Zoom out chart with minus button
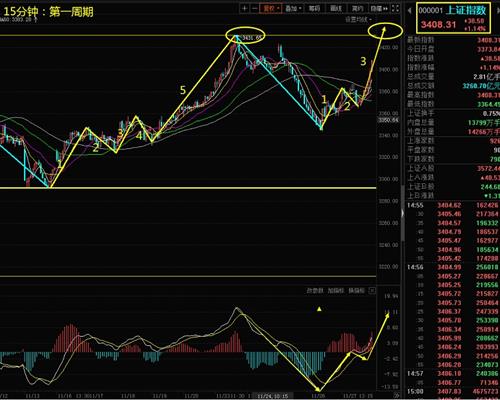The width and height of the screenshot is (500, 400). pos(254,8)
